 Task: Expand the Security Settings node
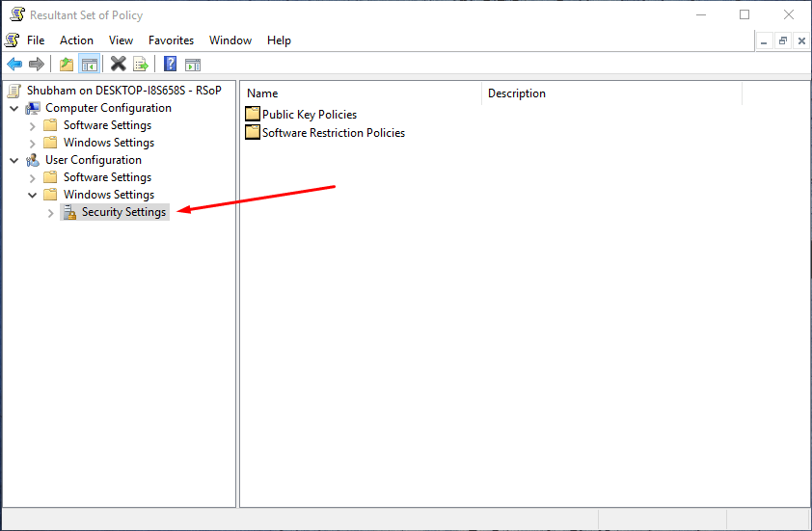51,213
